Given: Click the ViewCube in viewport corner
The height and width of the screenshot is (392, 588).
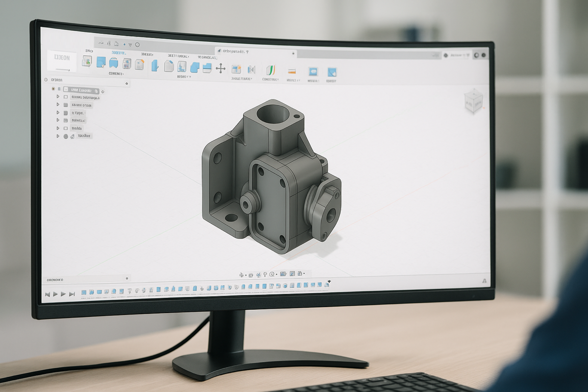Looking at the screenshot, I should (473, 101).
